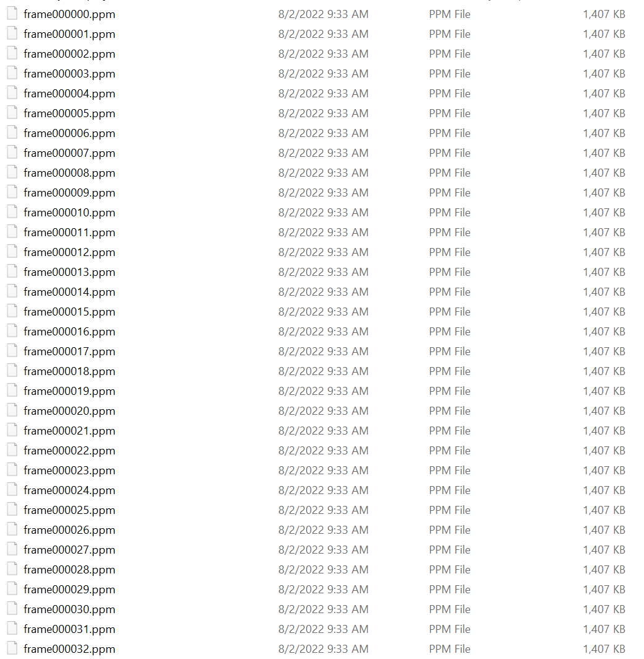Click the document icon next to frame000032.ppm
The height and width of the screenshot is (659, 644).
click(12, 648)
